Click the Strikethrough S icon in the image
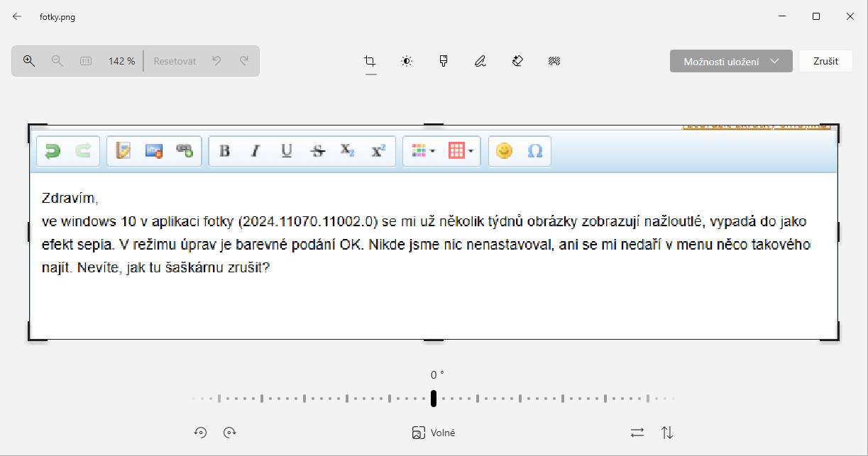The height and width of the screenshot is (456, 868). tap(318, 150)
